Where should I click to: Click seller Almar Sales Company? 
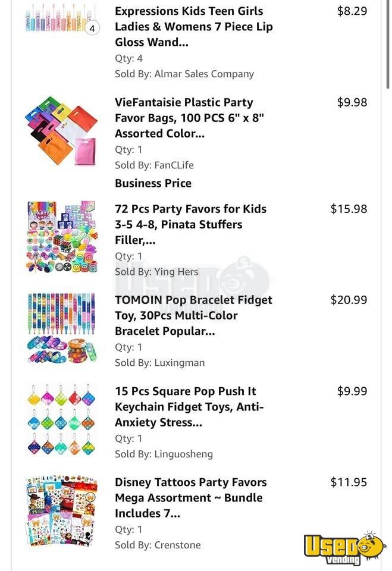click(x=204, y=74)
